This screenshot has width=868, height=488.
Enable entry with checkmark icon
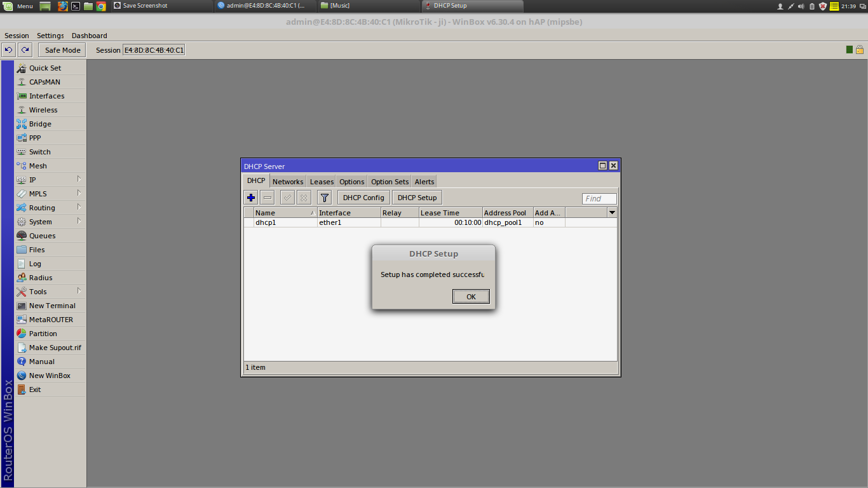[x=287, y=198]
